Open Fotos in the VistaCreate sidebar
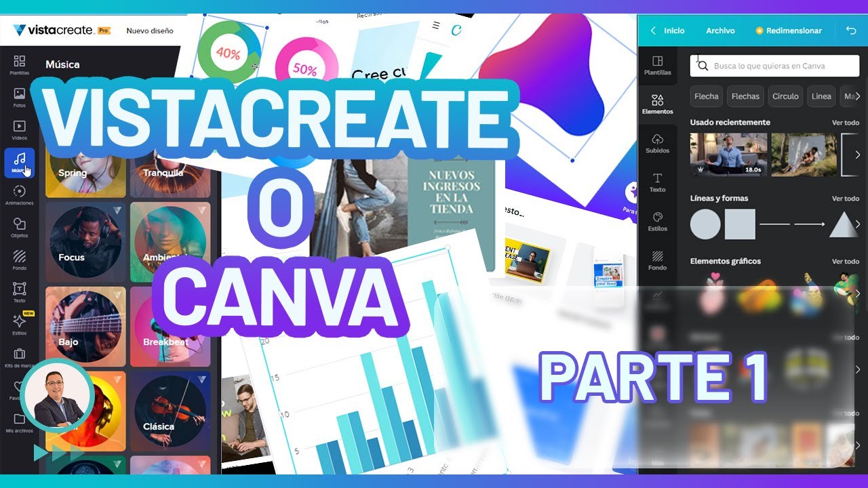Image resolution: width=868 pixels, height=488 pixels. pyautogui.click(x=19, y=97)
